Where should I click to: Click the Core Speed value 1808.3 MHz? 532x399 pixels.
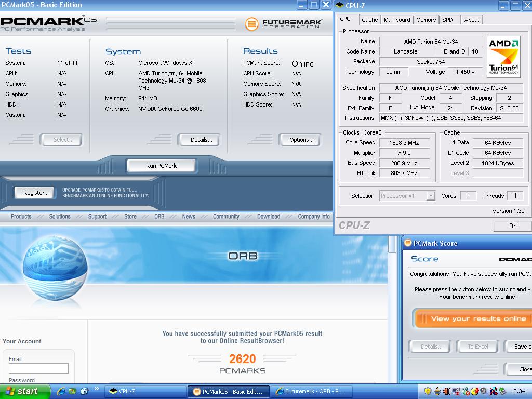click(x=404, y=143)
